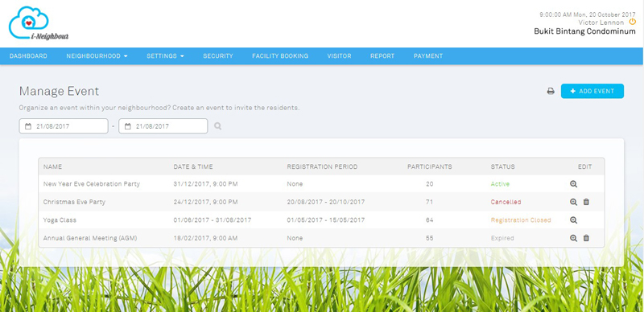The width and height of the screenshot is (644, 312).
Task: View New Year Eve Celebration Party details icon
Action: 573,184
